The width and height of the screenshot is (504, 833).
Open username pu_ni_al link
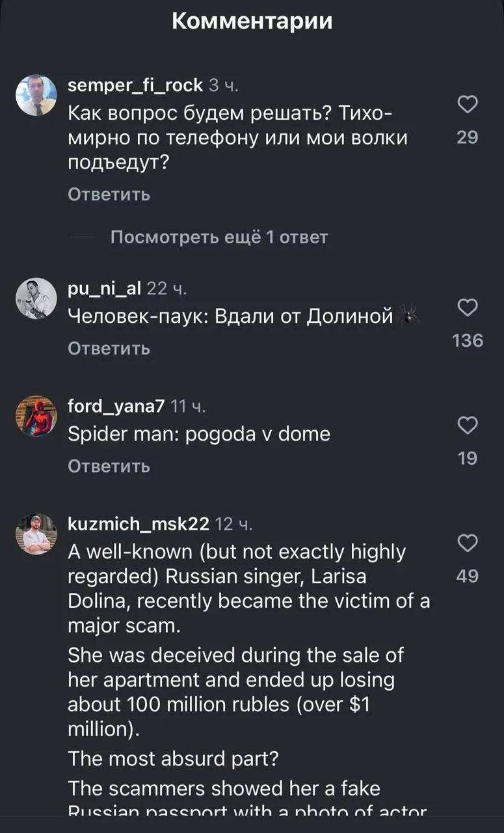tap(105, 288)
